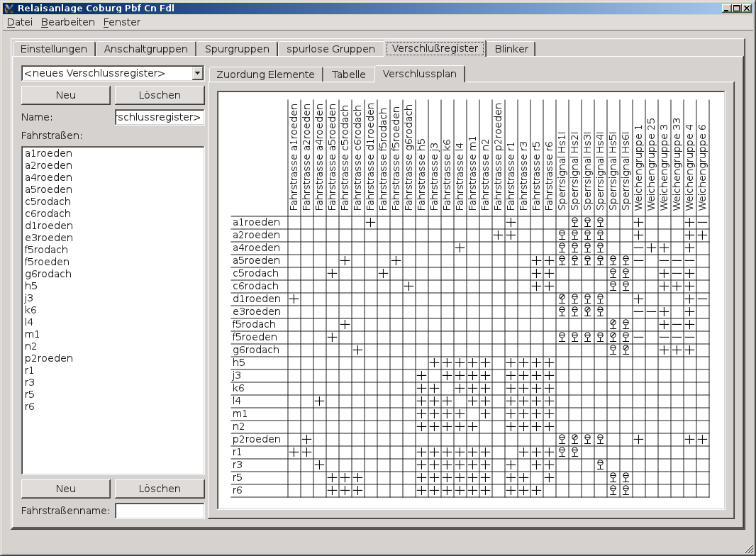Switch to the Einstellungen tab
This screenshot has height=556, width=756.
pyautogui.click(x=53, y=49)
